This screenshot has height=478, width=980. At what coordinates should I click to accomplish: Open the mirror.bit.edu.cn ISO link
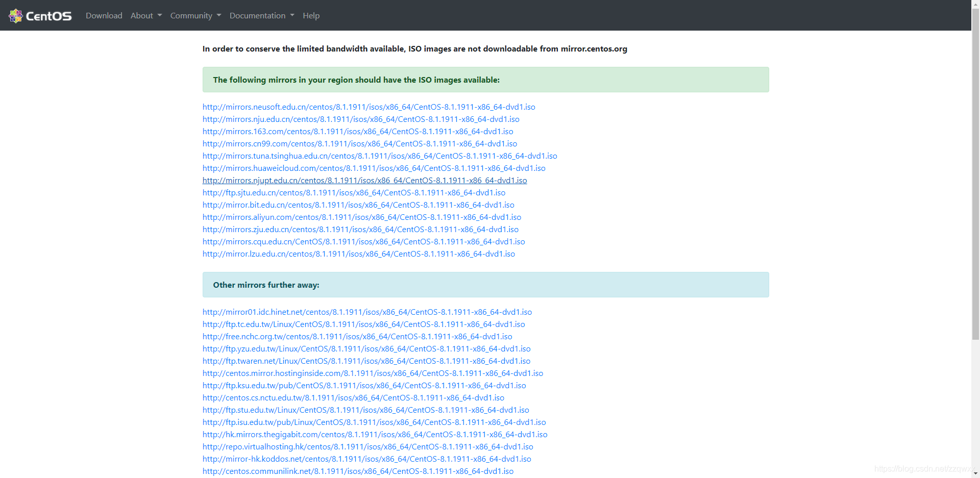[358, 205]
